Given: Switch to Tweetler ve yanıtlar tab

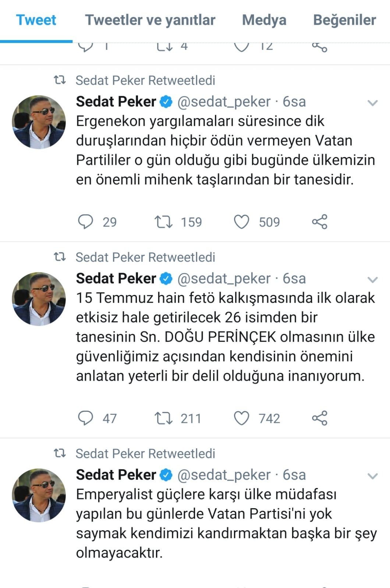Looking at the screenshot, I should pos(150,20).
